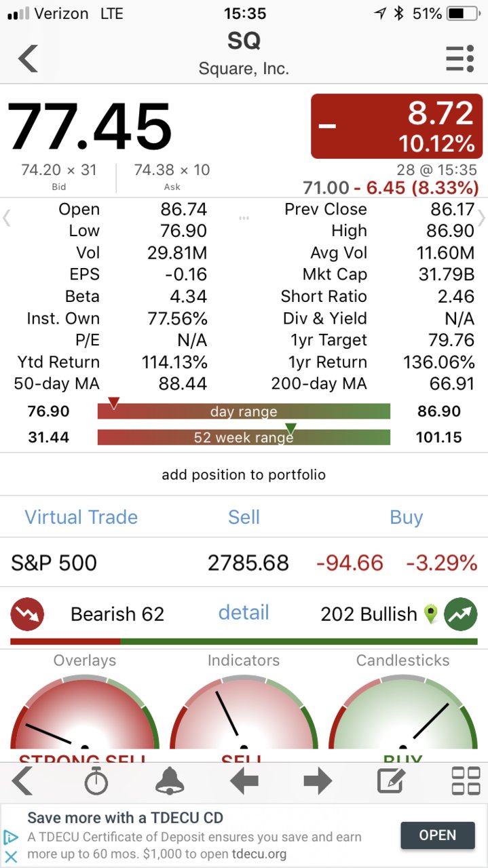488x868 pixels.
Task: Tap the three-dot pager in stats
Action: tap(244, 219)
